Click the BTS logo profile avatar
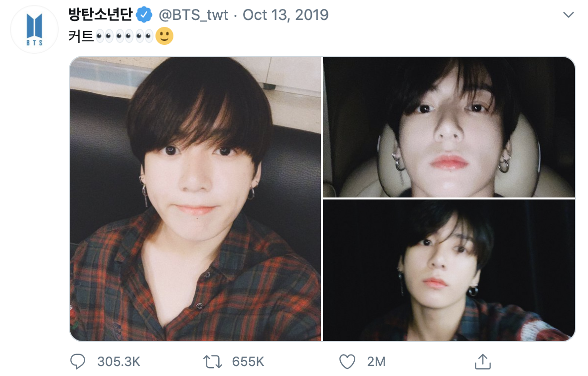This screenshot has height=376, width=588. click(x=35, y=31)
